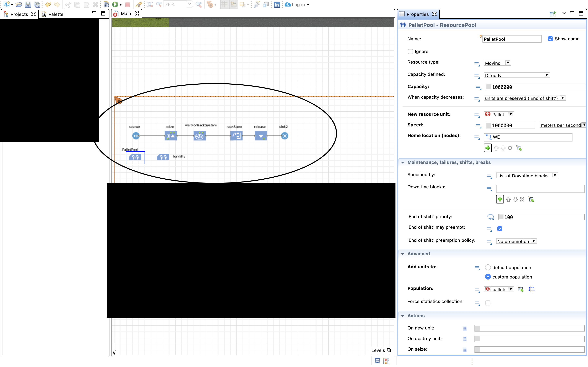Click the Capacity value field

coord(535,87)
